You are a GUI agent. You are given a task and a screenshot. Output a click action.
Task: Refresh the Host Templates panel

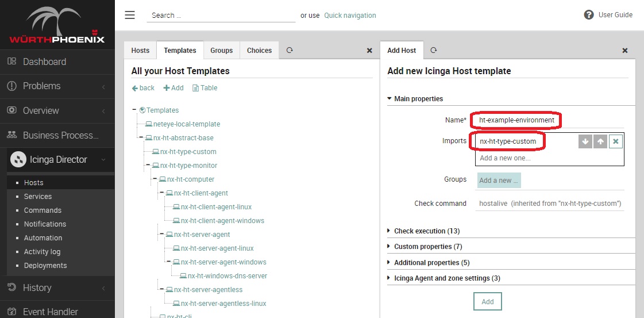[x=290, y=51]
